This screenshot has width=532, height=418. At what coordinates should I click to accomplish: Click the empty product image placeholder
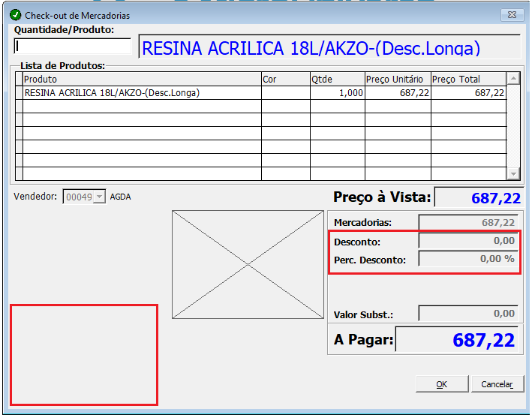pos(248,265)
